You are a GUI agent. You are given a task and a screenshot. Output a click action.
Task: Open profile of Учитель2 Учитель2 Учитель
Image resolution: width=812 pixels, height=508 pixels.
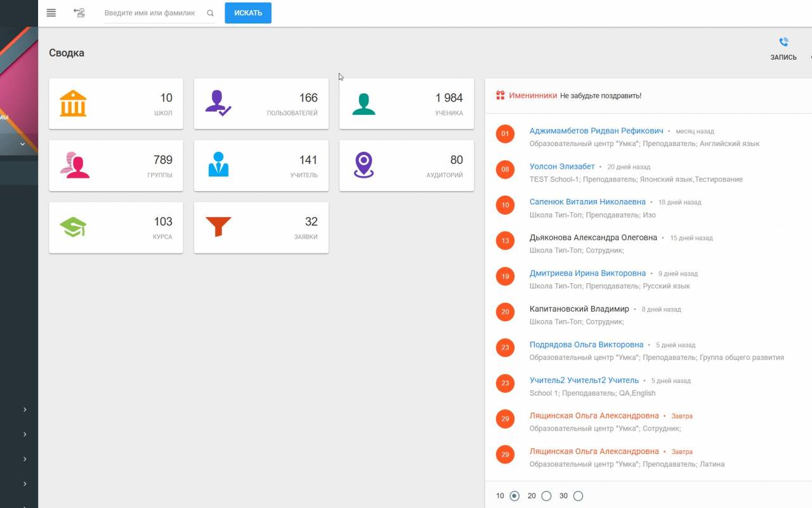click(584, 380)
